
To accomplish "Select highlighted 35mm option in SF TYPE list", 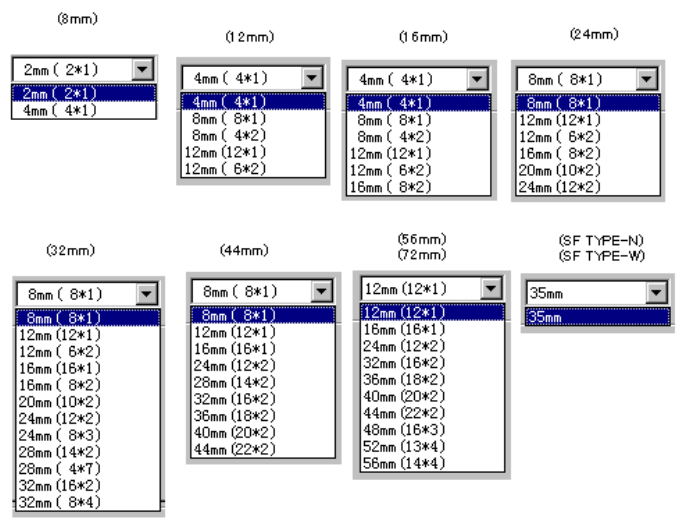I will pos(598,317).
